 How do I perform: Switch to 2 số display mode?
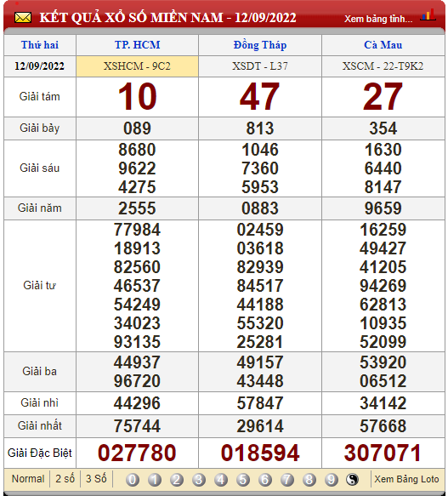pos(65,479)
